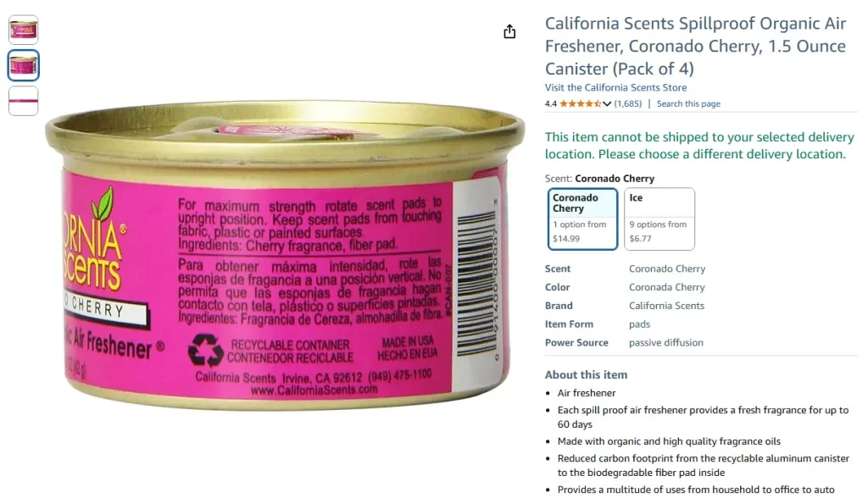Click the 4.4 rating value
The height and width of the screenshot is (498, 868).
tap(553, 103)
